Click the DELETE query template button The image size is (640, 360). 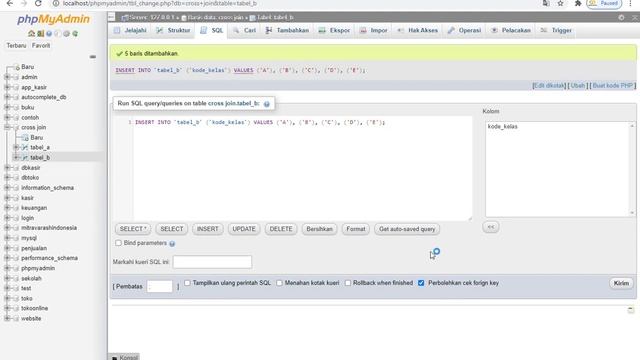tap(281, 229)
